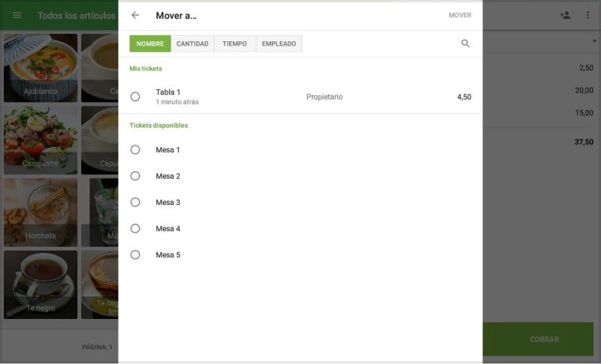Click the 'Mesa 3' ticket label
Image resolution: width=601 pixels, height=364 pixels.
168,203
